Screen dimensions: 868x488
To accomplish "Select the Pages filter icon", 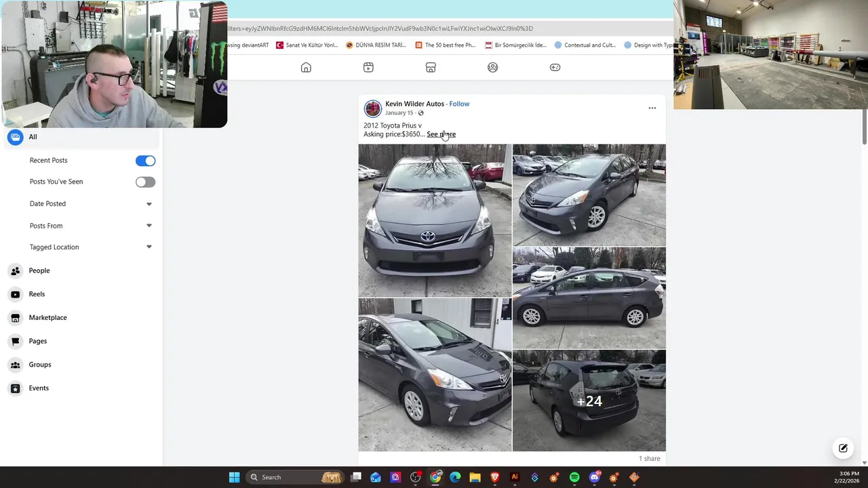I will pyautogui.click(x=16, y=341).
